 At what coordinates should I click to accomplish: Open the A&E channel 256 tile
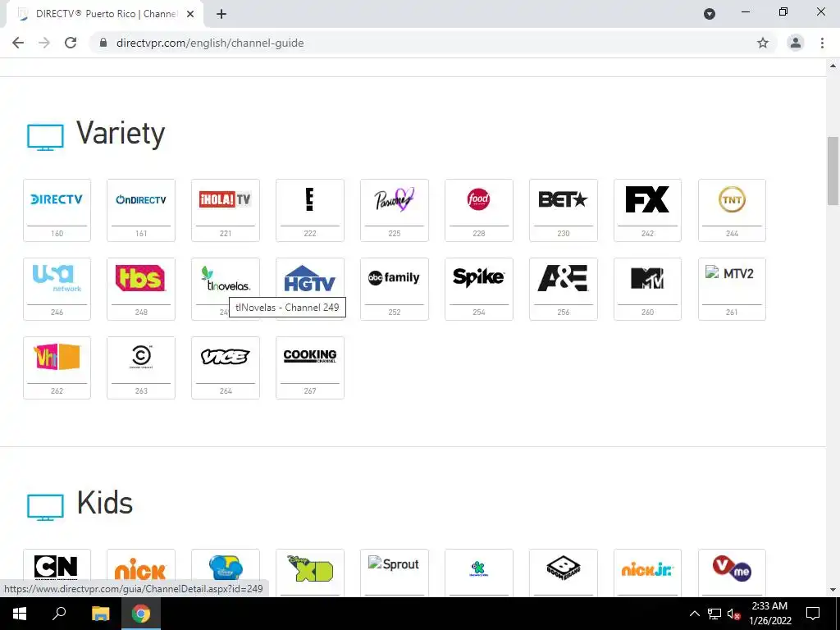click(563, 290)
